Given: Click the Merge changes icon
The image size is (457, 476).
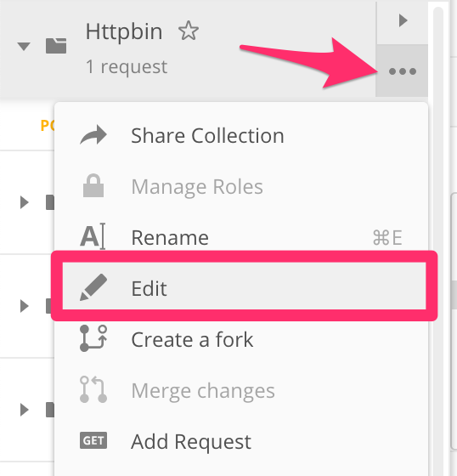Looking at the screenshot, I should pos(93,389).
